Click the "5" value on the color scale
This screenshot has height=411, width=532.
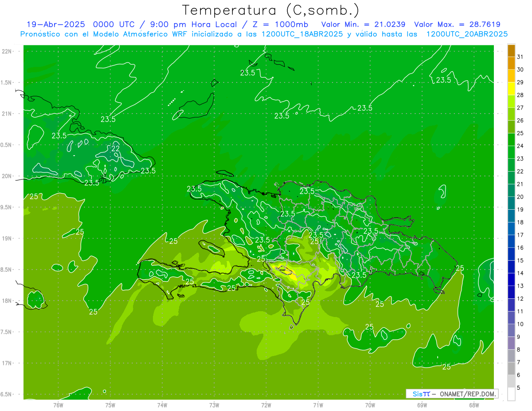point(518,388)
